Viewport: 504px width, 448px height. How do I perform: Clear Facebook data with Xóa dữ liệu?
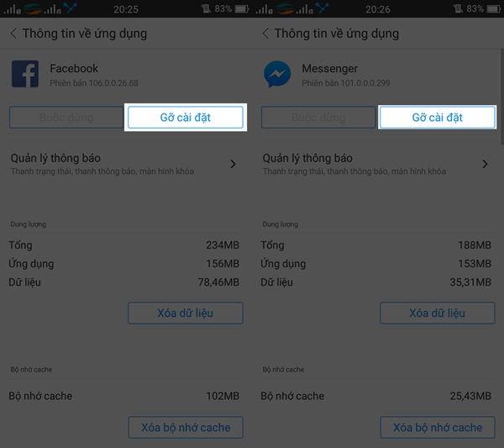[x=186, y=313]
